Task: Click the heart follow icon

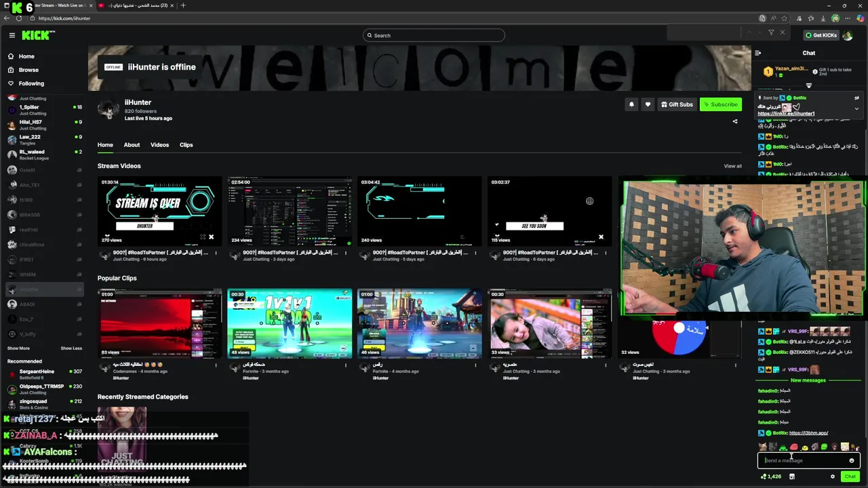Action: (648, 104)
